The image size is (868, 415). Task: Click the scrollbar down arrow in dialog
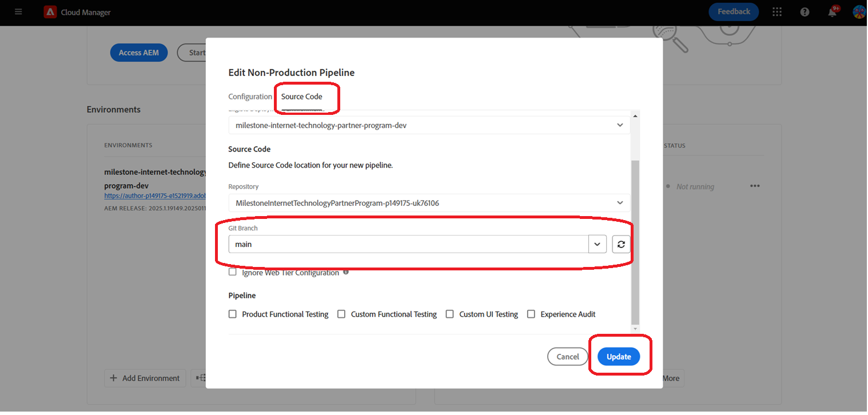(635, 329)
